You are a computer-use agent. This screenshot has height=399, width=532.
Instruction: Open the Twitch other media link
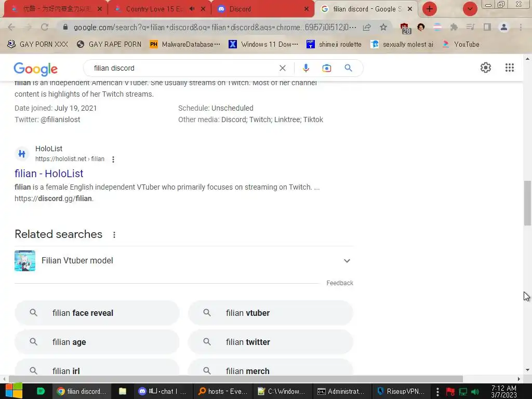pos(260,120)
